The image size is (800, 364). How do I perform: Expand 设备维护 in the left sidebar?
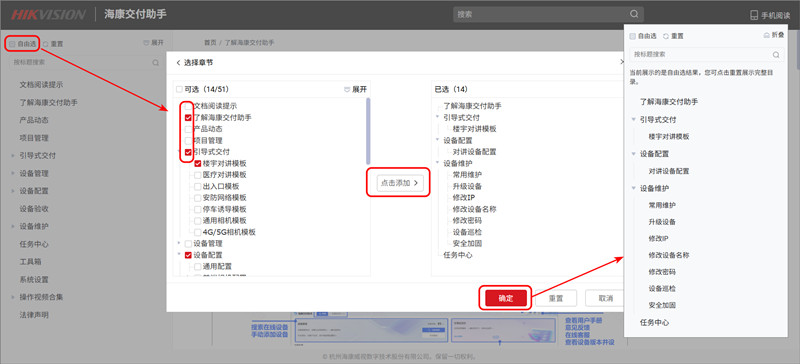pos(13,226)
